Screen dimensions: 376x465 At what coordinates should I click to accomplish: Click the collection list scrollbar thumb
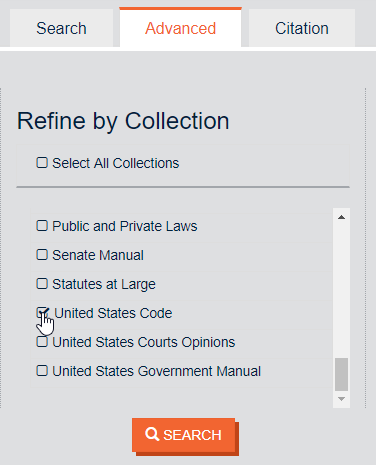click(341, 374)
